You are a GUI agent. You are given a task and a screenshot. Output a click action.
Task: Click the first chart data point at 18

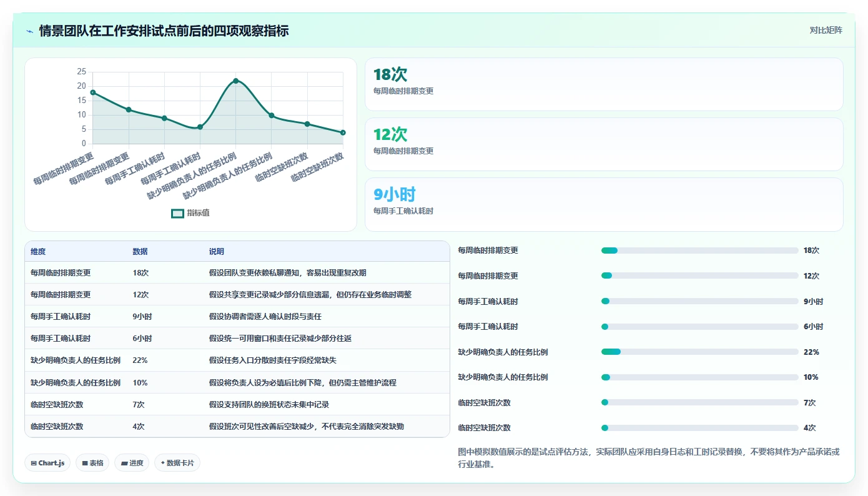(x=92, y=92)
